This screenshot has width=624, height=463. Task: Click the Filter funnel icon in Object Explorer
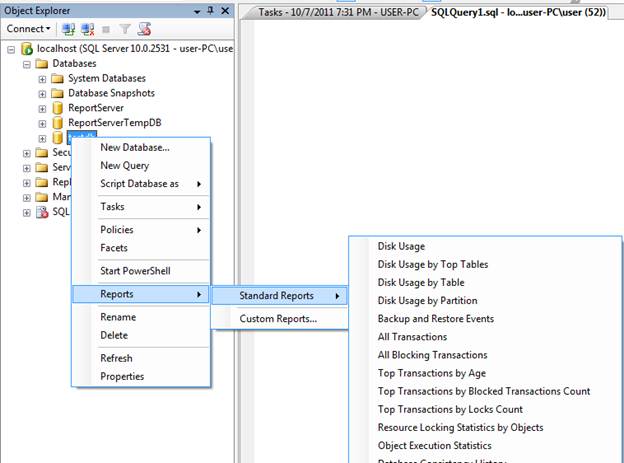[125, 29]
